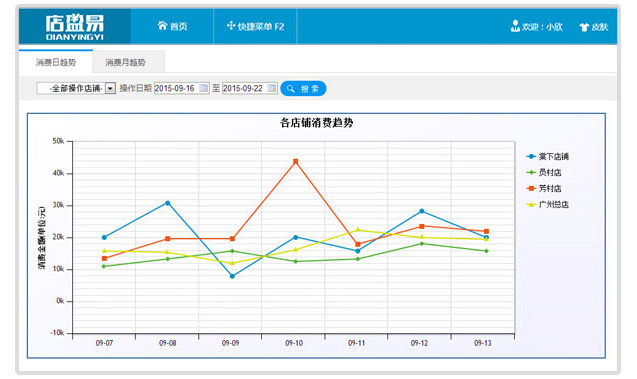The height and width of the screenshot is (379, 637).
Task: Click the home icon beside 首页
Action: coord(162,26)
